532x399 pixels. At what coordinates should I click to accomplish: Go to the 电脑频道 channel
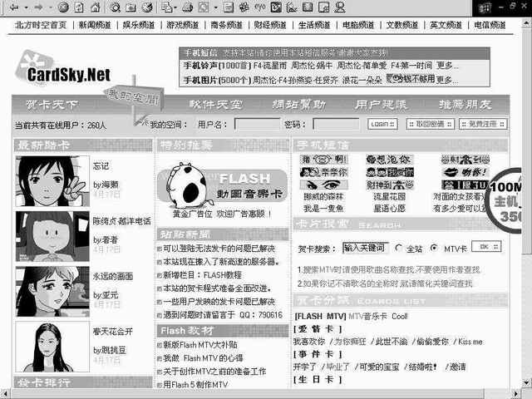click(358, 25)
